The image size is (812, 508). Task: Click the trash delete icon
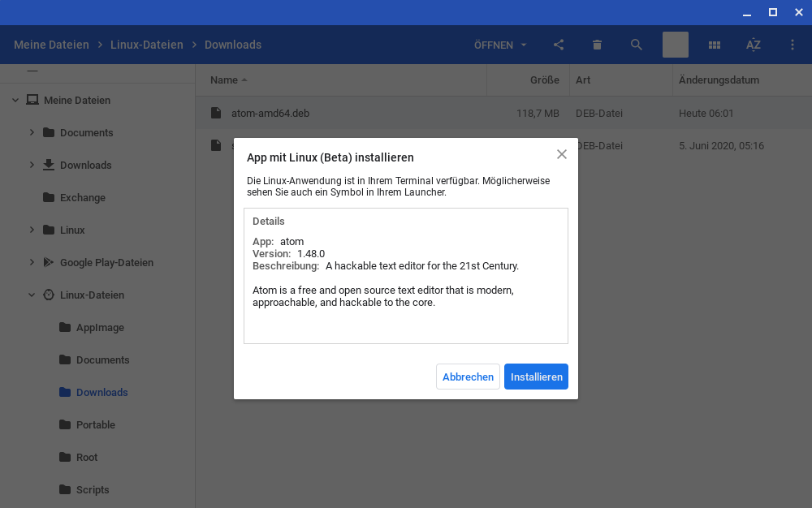coord(598,45)
